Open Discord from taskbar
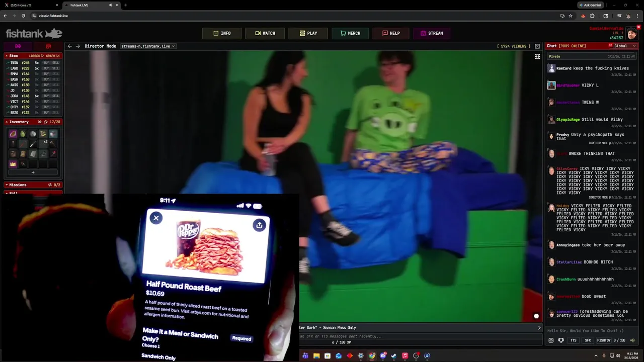The image size is (644, 362). pos(383,356)
